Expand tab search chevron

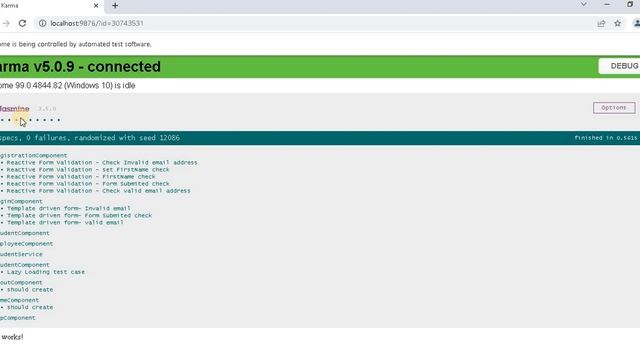[x=584, y=4]
